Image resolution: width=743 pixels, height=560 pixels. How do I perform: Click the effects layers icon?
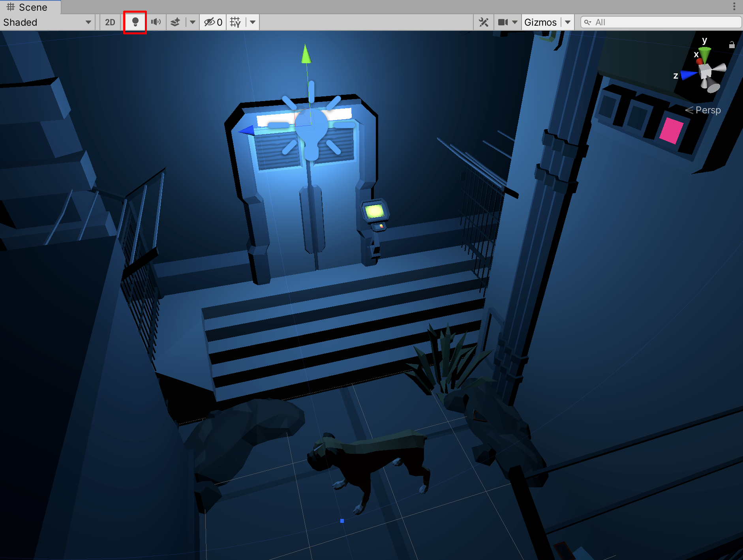point(175,22)
